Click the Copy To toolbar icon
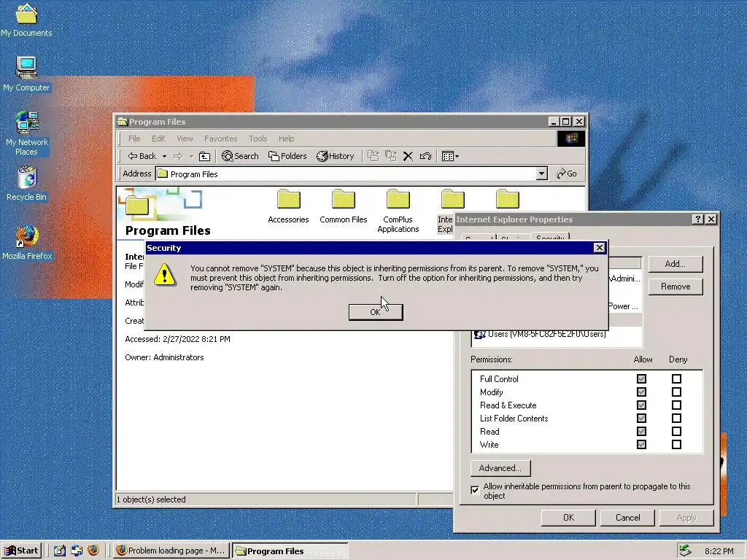Screen dimensions: 747x560 click(391, 156)
